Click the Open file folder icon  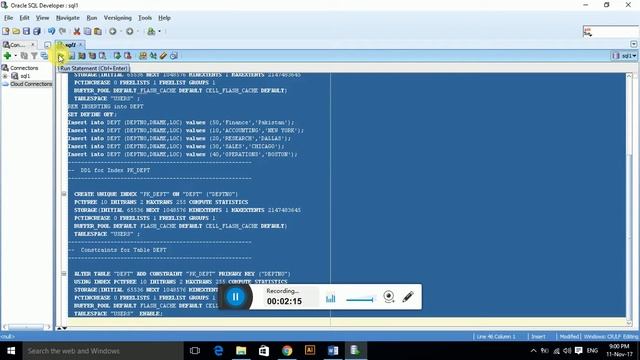(x=16, y=31)
